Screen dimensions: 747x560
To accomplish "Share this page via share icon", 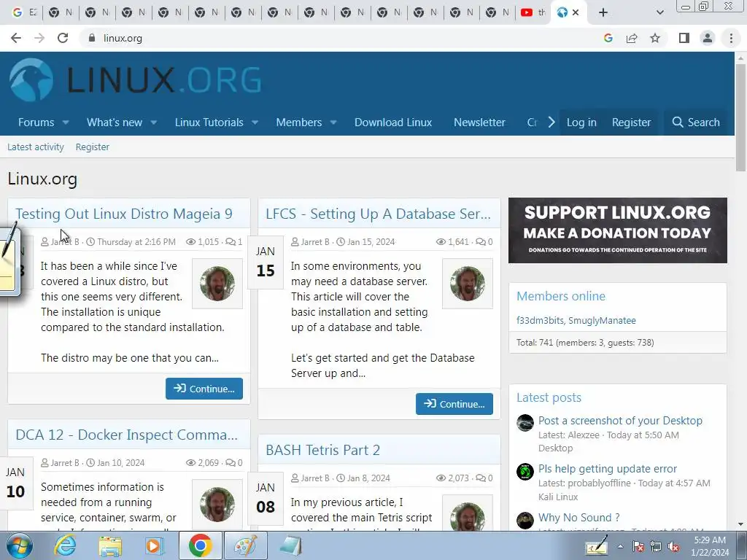I will pyautogui.click(x=632, y=38).
